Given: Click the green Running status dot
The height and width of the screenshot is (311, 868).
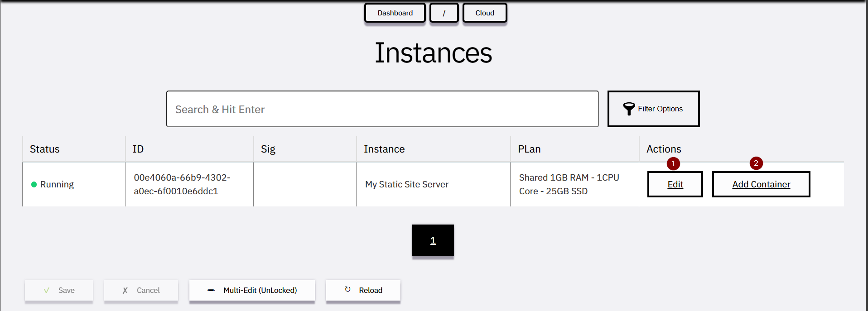Looking at the screenshot, I should [x=34, y=184].
